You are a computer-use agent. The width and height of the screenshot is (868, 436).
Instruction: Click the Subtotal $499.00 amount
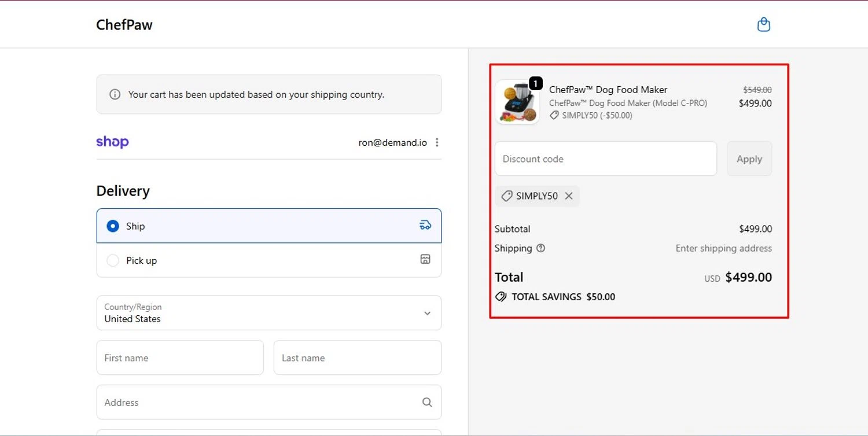(x=755, y=229)
